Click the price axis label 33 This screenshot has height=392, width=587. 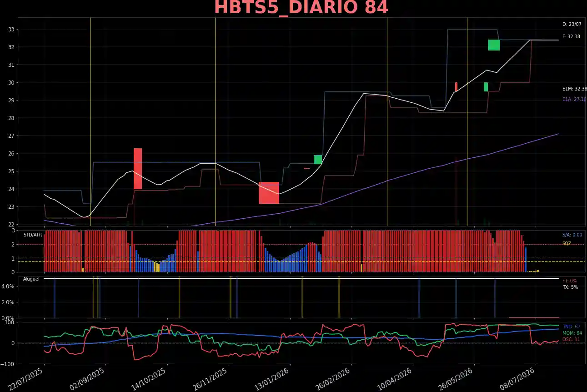[11, 30]
